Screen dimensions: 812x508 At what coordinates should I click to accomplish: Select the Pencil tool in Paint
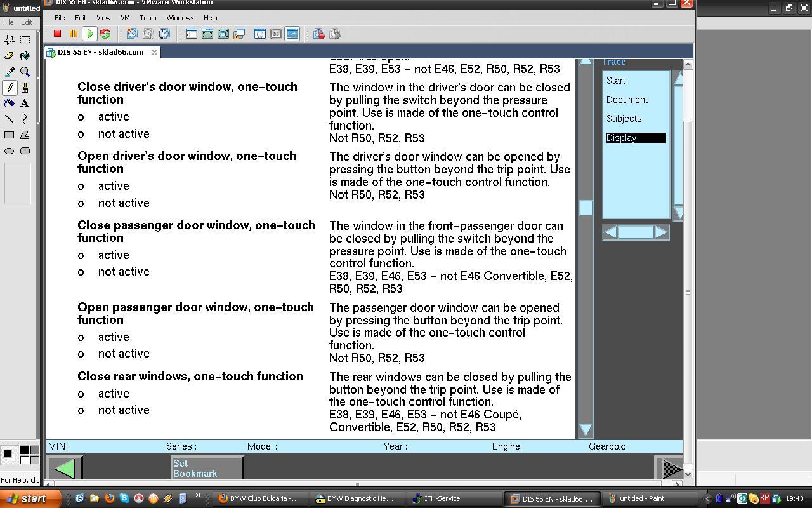10,88
